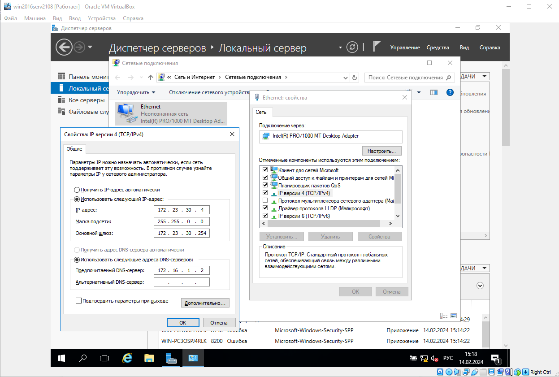Expand the top Tasks dropdown

pos(484,76)
